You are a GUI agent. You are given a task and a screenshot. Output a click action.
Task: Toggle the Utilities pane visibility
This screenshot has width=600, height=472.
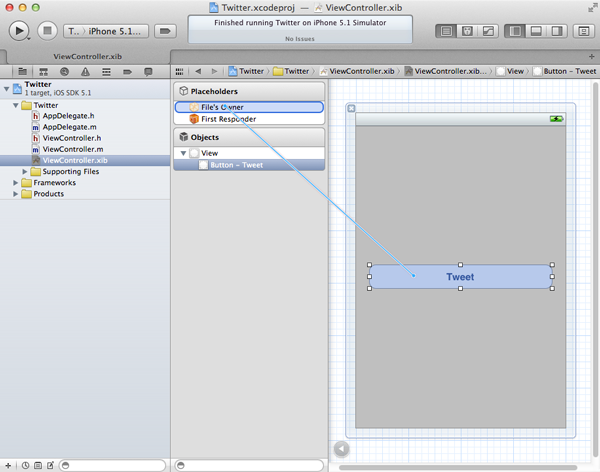[x=557, y=31]
